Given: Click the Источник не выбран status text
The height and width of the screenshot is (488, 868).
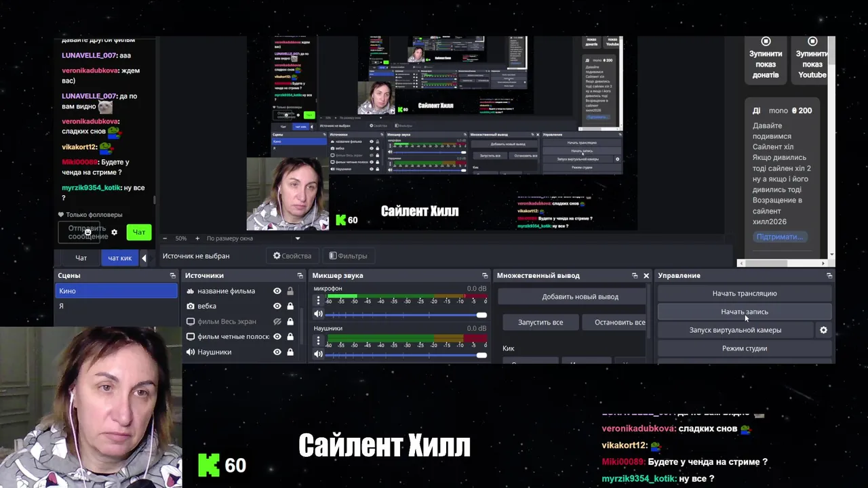Looking at the screenshot, I should 196,256.
